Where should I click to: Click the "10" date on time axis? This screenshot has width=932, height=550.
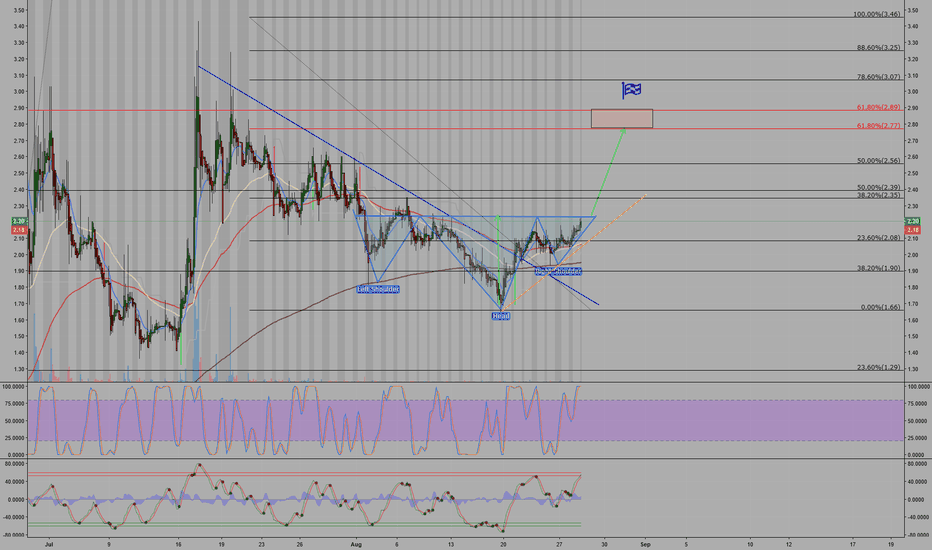(750, 543)
